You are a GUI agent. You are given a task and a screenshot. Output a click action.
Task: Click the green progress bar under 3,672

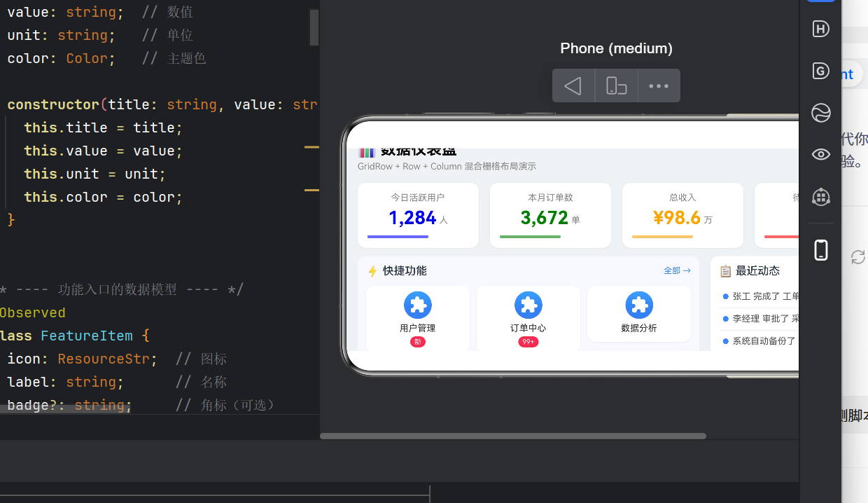pos(530,237)
